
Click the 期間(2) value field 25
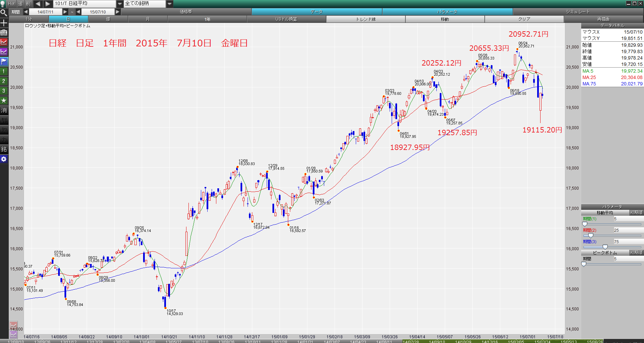pos(628,230)
